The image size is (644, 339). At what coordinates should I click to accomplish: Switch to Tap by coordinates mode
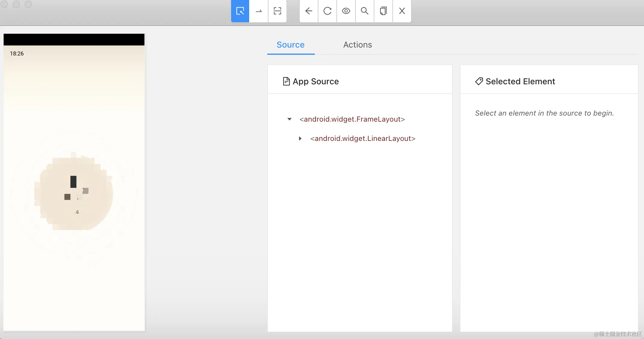click(x=277, y=11)
